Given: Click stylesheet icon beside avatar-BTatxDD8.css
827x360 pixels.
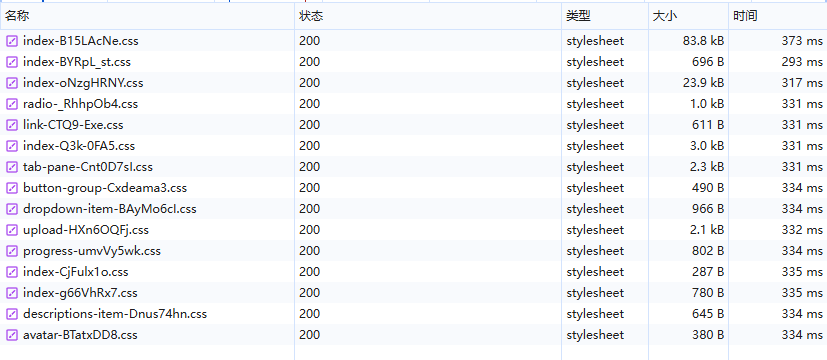Looking at the screenshot, I should (x=12, y=335).
